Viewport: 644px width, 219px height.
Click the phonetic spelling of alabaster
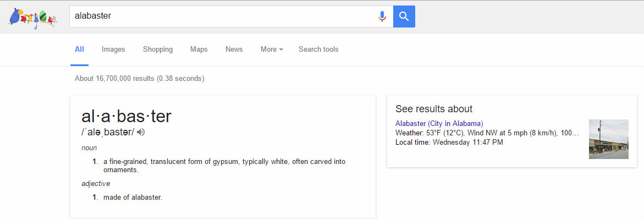(108, 133)
